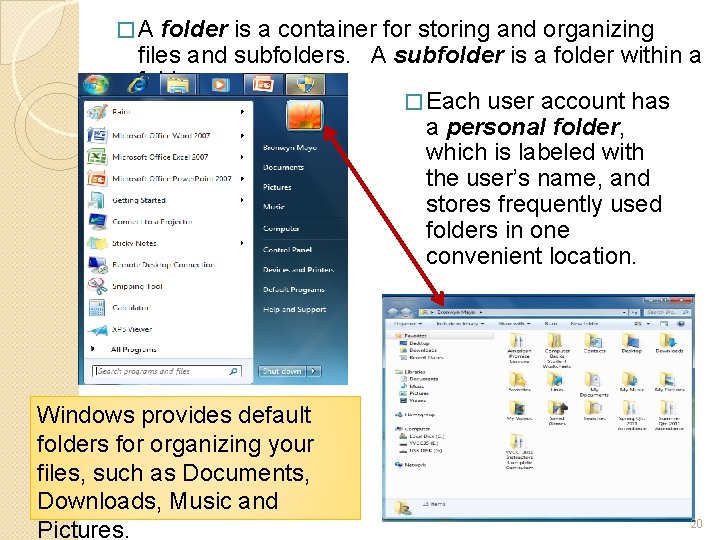Select Homegroup in navigation pane
The width and height of the screenshot is (720, 540).
pos(415,415)
